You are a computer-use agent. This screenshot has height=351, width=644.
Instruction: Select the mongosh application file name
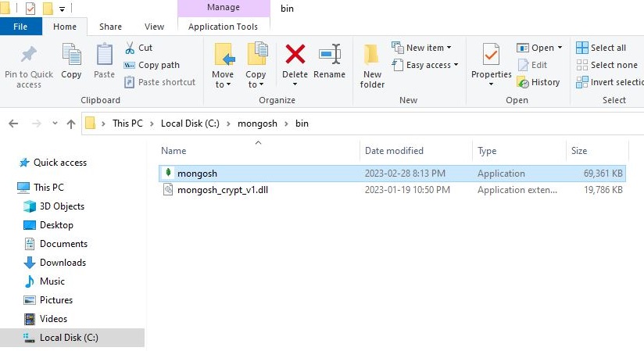click(x=197, y=174)
